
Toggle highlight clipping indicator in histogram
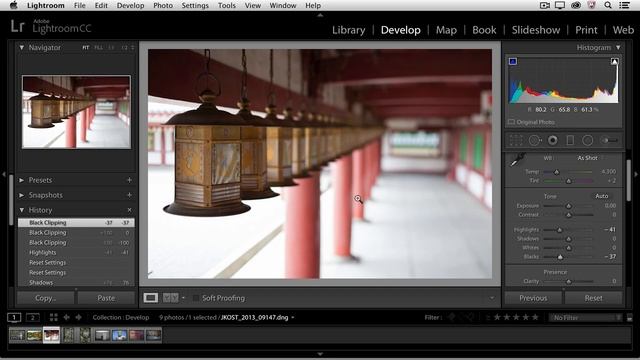(x=614, y=62)
